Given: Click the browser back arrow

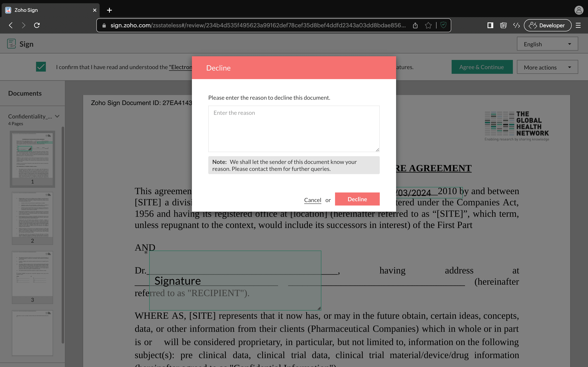Looking at the screenshot, I should click(x=11, y=25).
